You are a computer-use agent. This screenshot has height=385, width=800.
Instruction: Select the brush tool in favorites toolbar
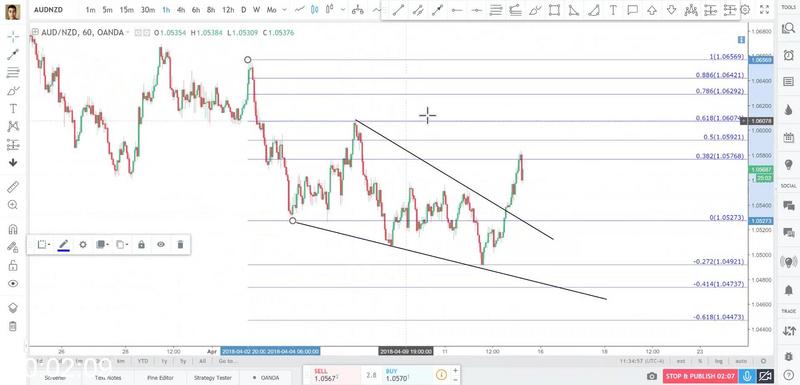click(535, 10)
